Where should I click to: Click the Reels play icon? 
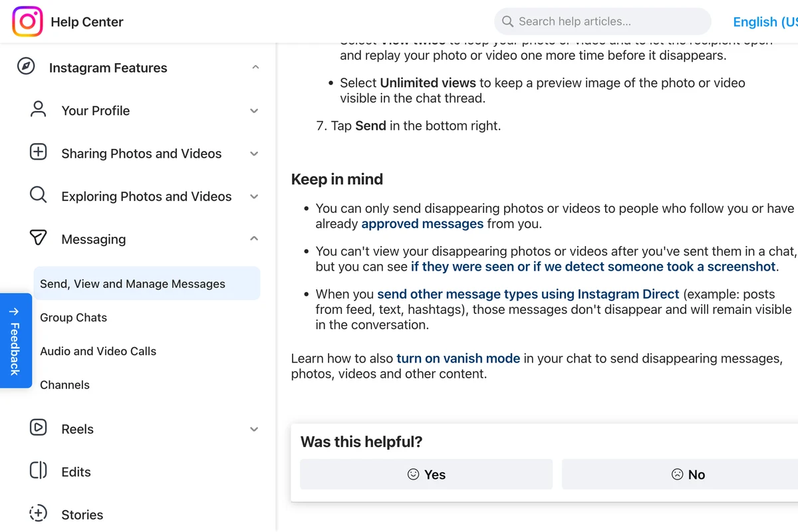pyautogui.click(x=39, y=428)
